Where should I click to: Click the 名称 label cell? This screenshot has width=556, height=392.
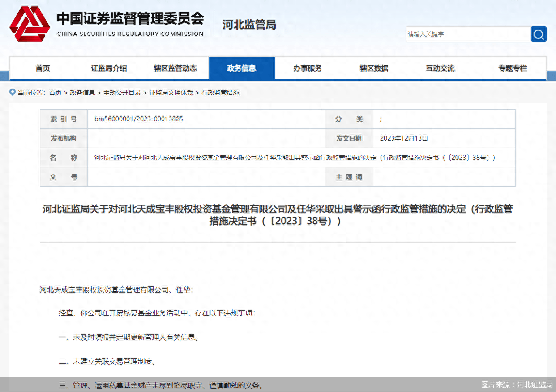pos(64,158)
